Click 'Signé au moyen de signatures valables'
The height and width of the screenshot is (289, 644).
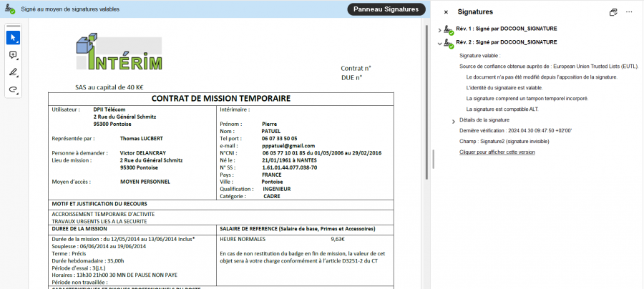tap(70, 9)
